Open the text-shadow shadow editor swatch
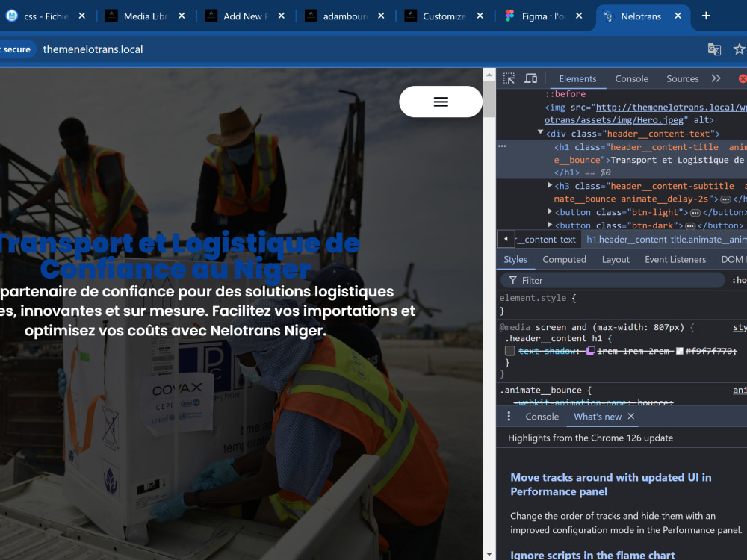The image size is (747, 560). [591, 351]
